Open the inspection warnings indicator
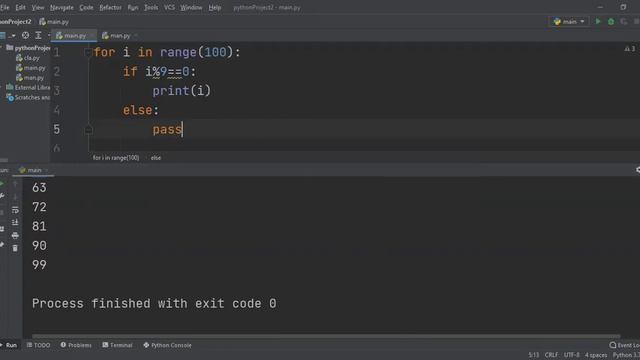The image size is (640, 360). 630,49
